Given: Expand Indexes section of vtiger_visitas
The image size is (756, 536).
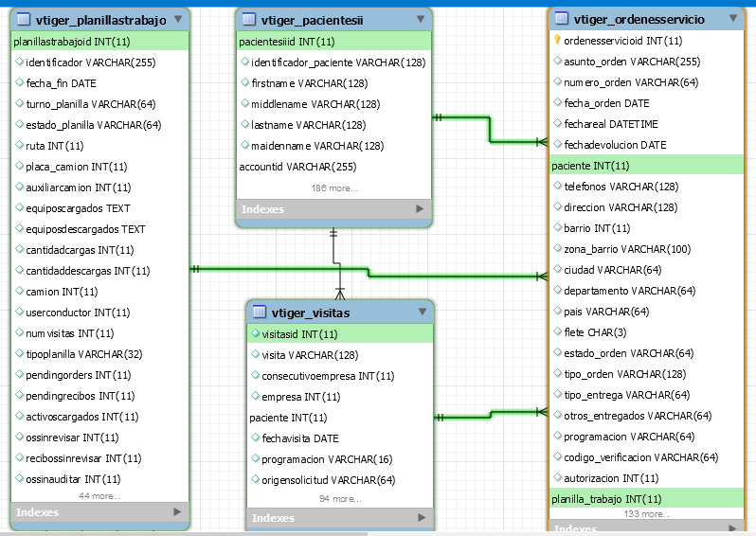Looking at the screenshot, I should tap(422, 518).
